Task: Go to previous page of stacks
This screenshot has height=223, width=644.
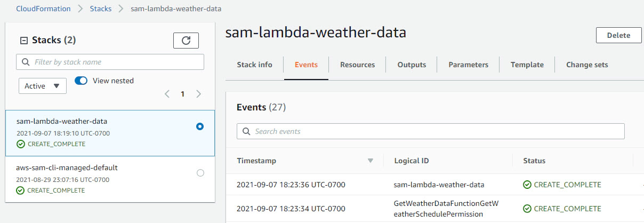Action: (167, 94)
